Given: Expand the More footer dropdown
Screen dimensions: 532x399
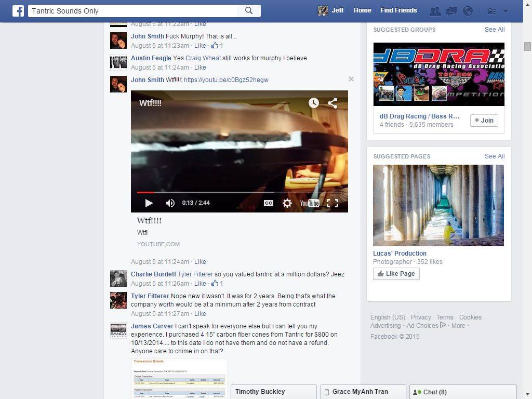Looking at the screenshot, I should coord(460,326).
